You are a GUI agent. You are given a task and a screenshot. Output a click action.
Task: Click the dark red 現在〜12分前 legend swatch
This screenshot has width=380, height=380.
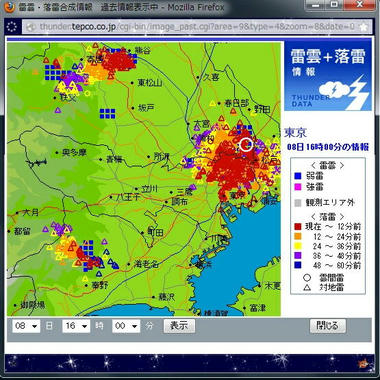click(298, 227)
